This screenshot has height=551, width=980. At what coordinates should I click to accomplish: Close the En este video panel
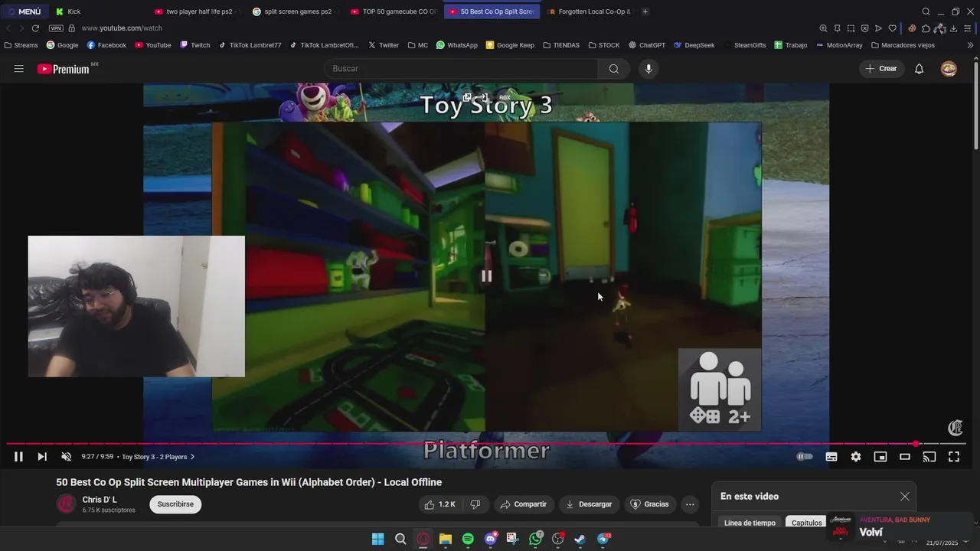[905, 497]
